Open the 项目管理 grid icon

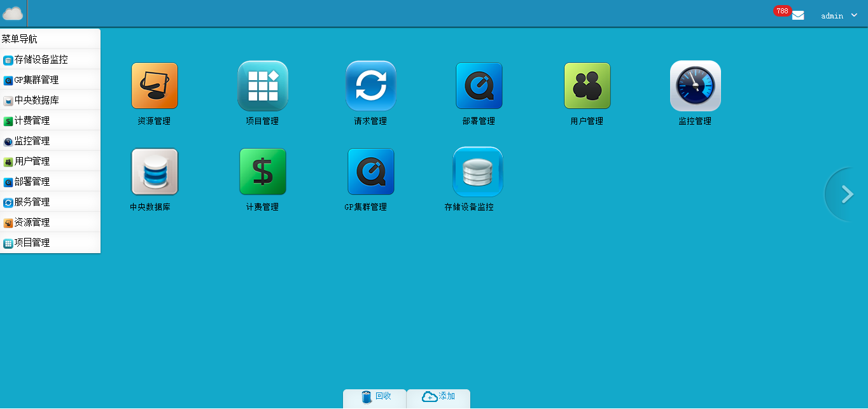click(263, 86)
